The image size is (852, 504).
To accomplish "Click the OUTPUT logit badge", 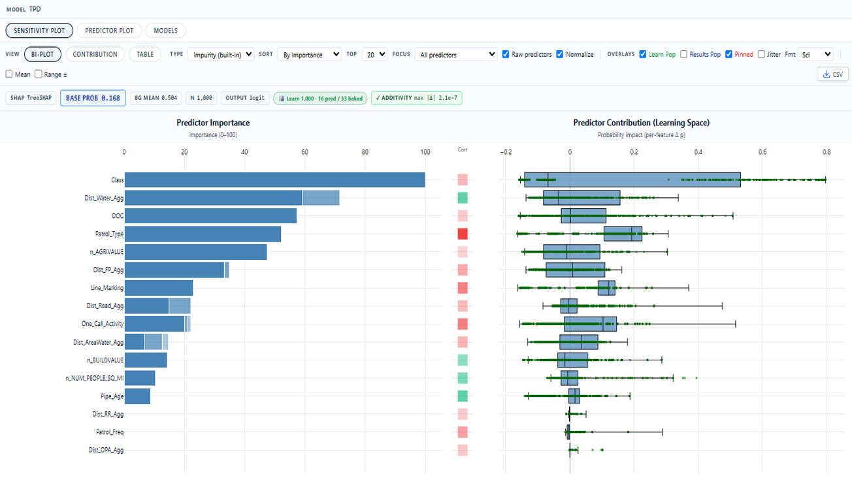I will point(245,98).
